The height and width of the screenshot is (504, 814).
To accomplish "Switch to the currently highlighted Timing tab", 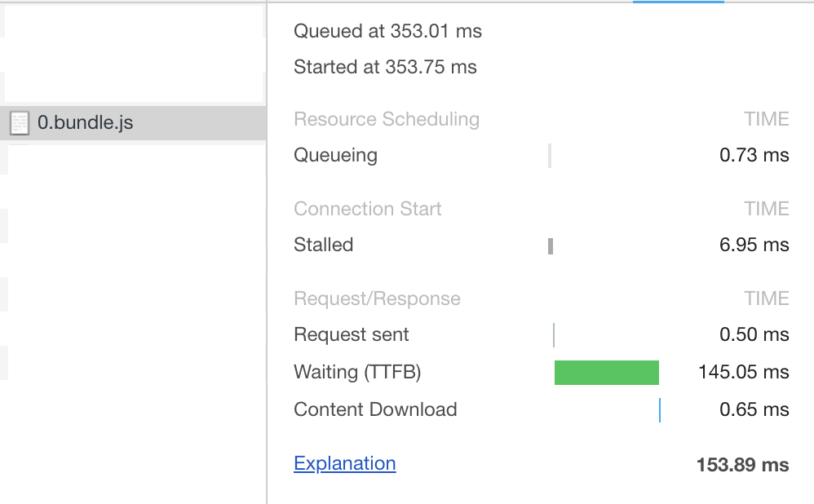I will point(678,4).
